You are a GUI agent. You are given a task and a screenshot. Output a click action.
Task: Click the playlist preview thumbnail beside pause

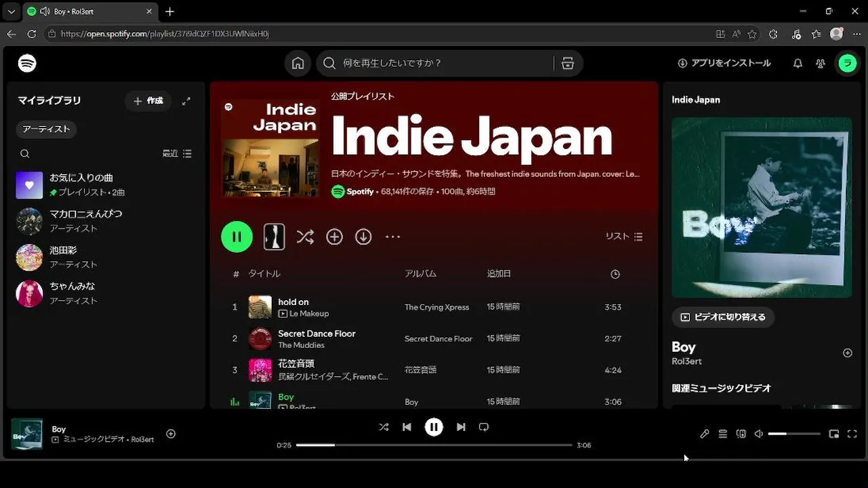click(274, 237)
